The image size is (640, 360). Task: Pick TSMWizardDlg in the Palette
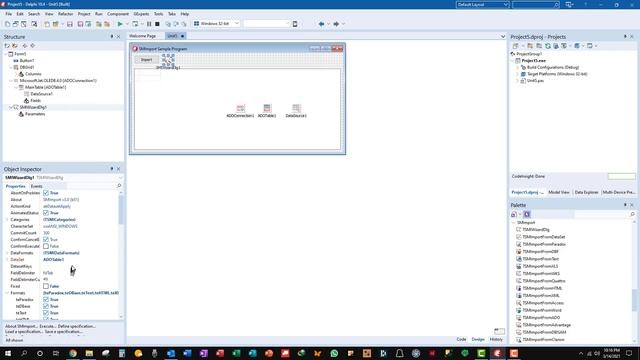coord(536,230)
